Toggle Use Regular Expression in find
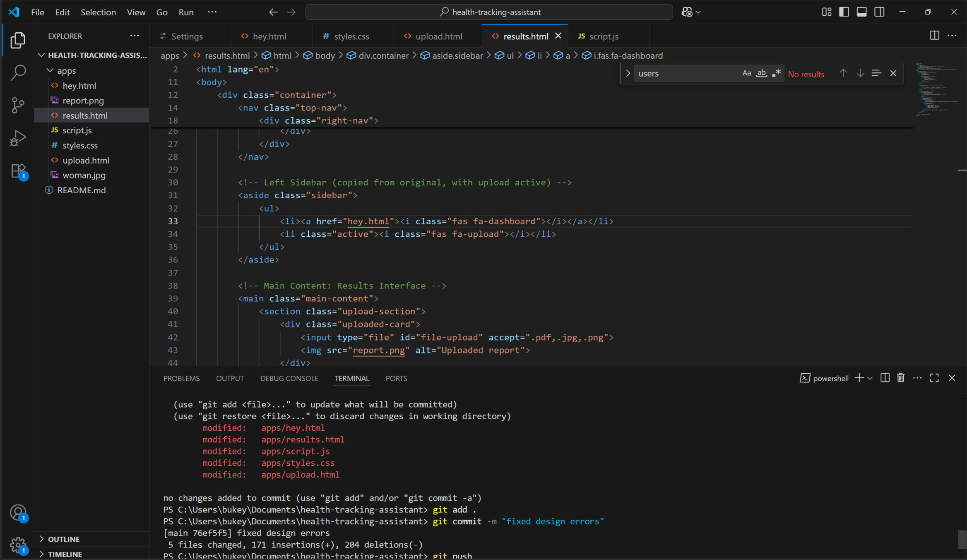 tap(776, 73)
